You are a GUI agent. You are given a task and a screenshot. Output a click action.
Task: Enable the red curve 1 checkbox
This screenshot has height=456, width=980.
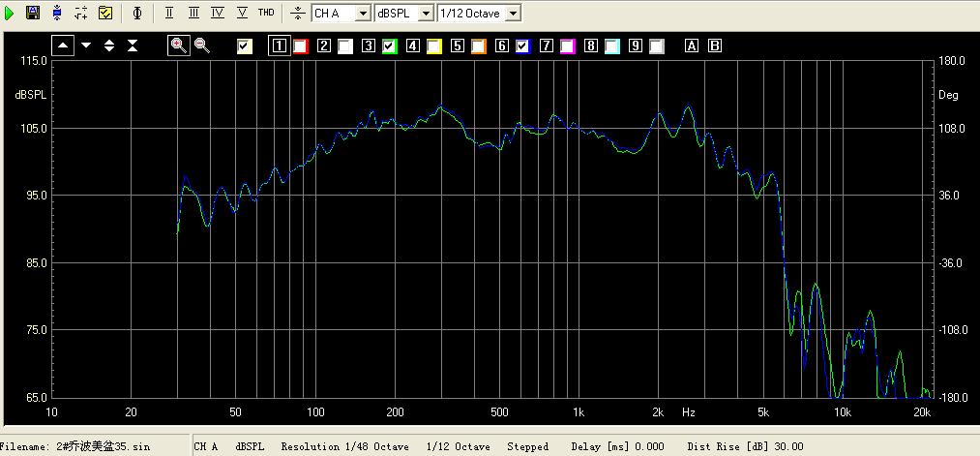pyautogui.click(x=300, y=46)
